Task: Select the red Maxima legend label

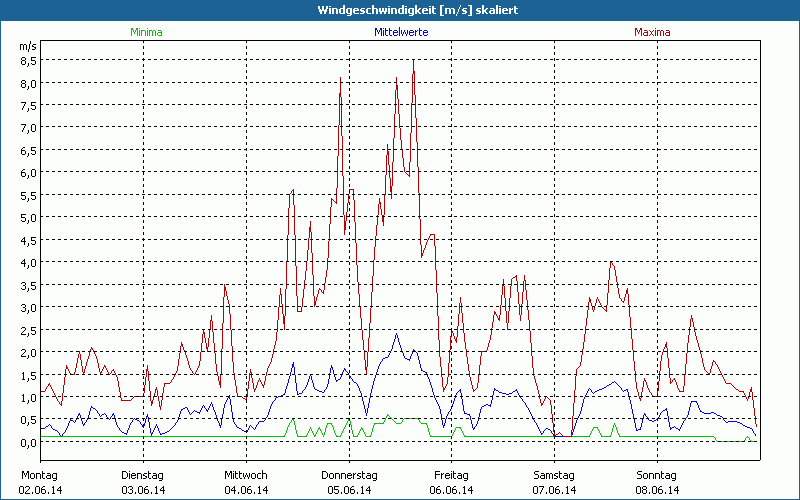Action: (652, 33)
